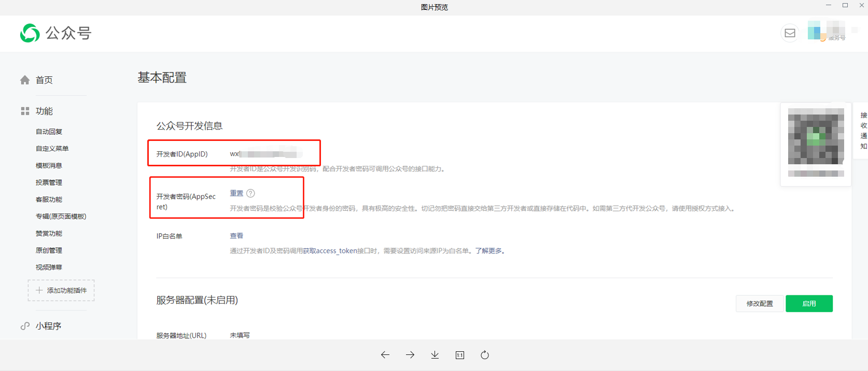Viewport: 868px width, 371px height.
Task: Click the IP白名单 label
Action: tap(169, 236)
